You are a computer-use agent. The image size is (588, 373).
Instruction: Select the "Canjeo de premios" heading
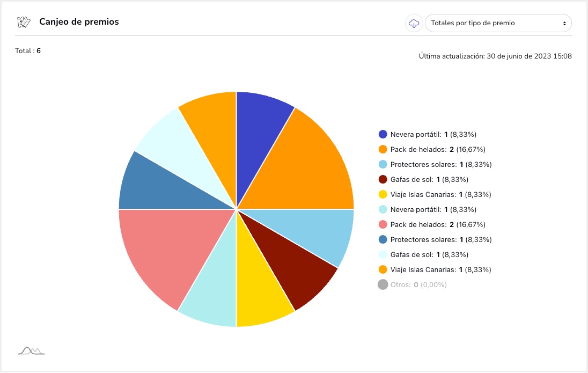coord(79,22)
